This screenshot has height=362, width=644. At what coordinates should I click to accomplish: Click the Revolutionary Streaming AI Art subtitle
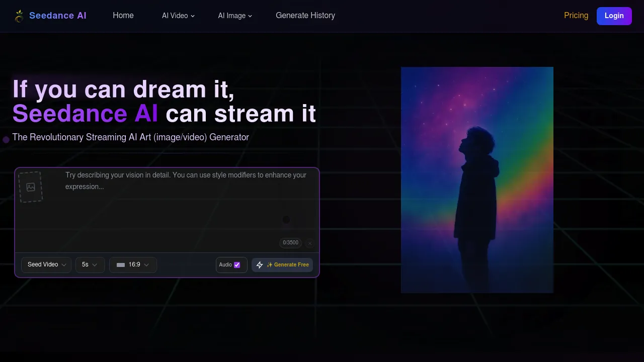coord(131,137)
